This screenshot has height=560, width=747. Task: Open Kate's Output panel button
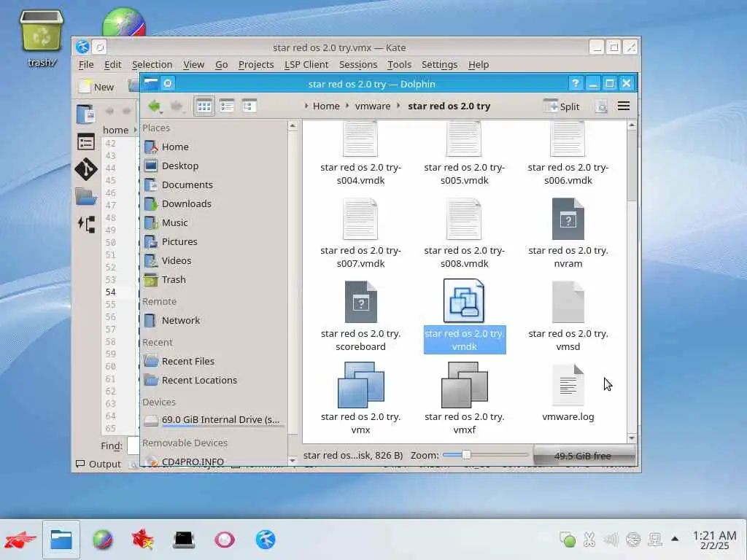point(98,464)
